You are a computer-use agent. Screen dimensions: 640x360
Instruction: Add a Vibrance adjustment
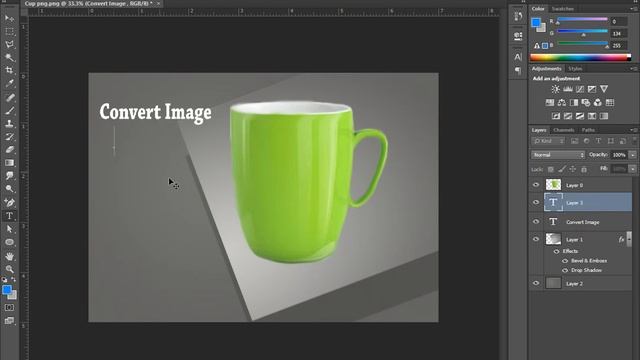tap(604, 89)
